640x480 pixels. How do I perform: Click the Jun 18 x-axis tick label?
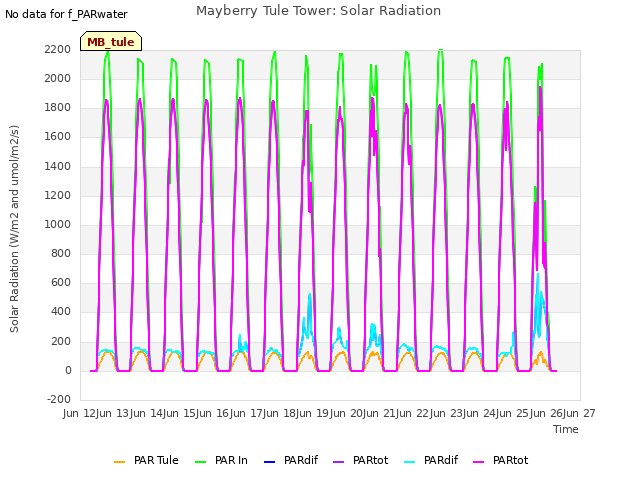[x=278, y=413]
